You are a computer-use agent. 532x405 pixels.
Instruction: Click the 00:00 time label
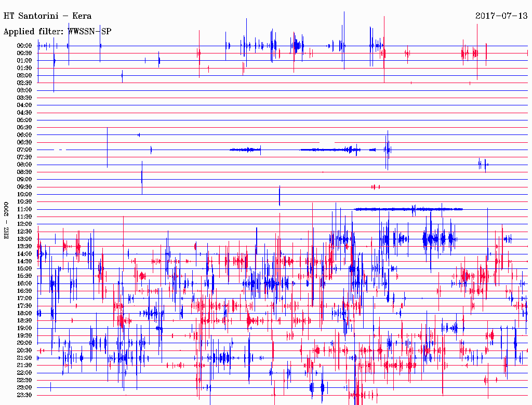(24, 46)
